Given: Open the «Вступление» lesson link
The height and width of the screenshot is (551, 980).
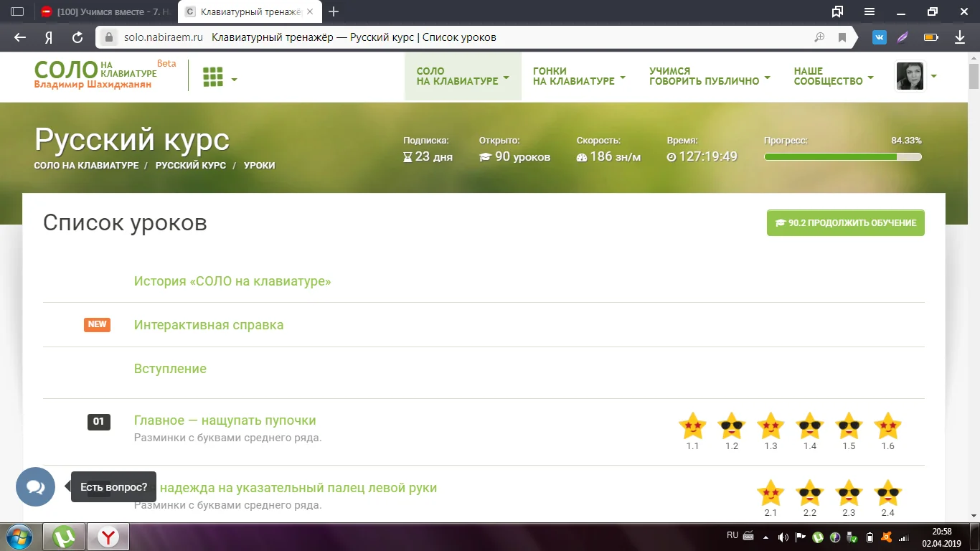Looking at the screenshot, I should click(170, 369).
